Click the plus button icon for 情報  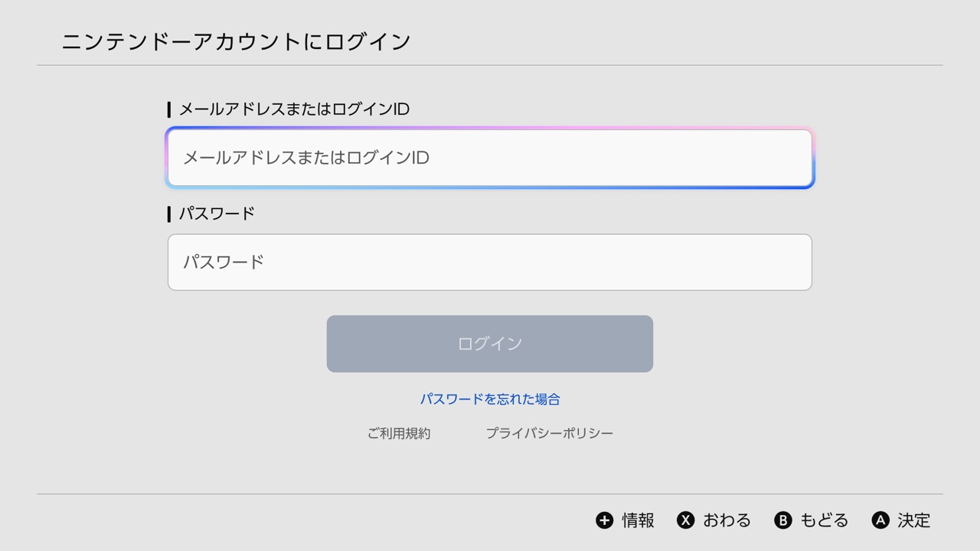[x=605, y=520]
